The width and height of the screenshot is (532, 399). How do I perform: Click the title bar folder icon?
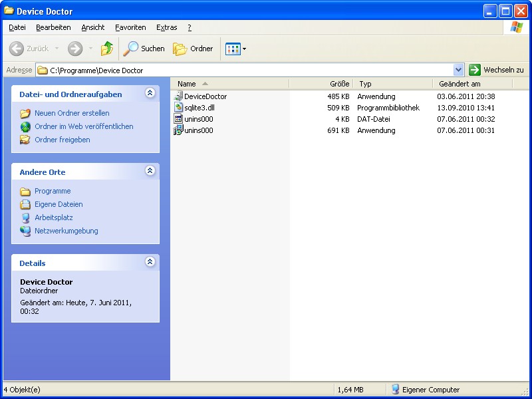point(9,11)
